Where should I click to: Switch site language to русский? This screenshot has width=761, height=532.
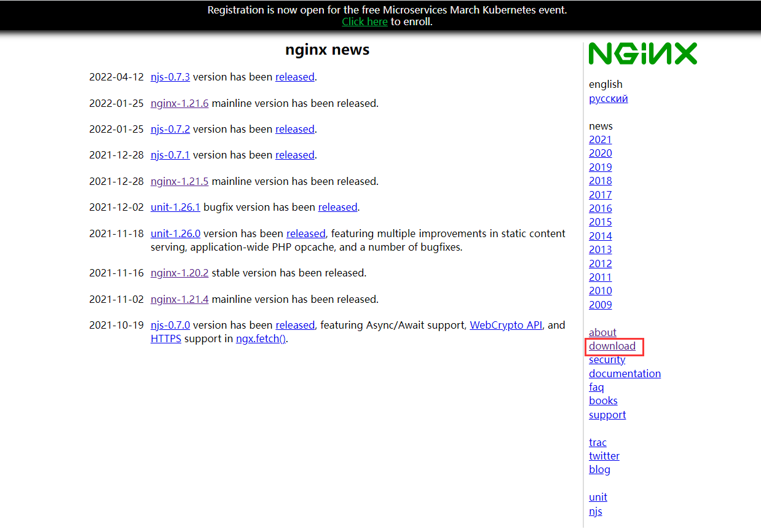pos(608,98)
